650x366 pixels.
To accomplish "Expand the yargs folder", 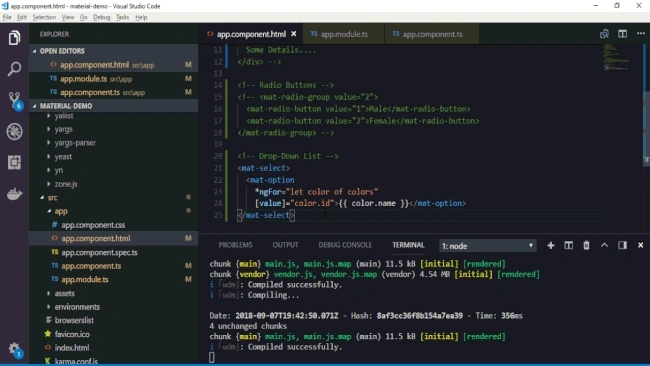I will click(x=113, y=129).
